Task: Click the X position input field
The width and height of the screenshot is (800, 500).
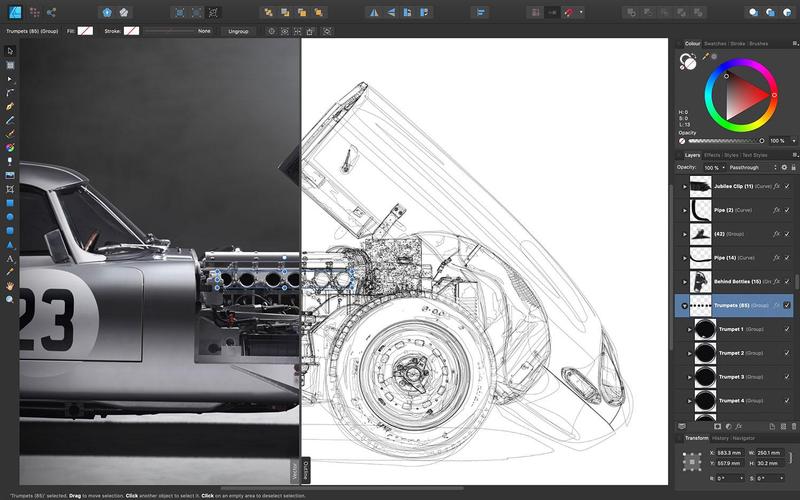Action: click(x=729, y=453)
